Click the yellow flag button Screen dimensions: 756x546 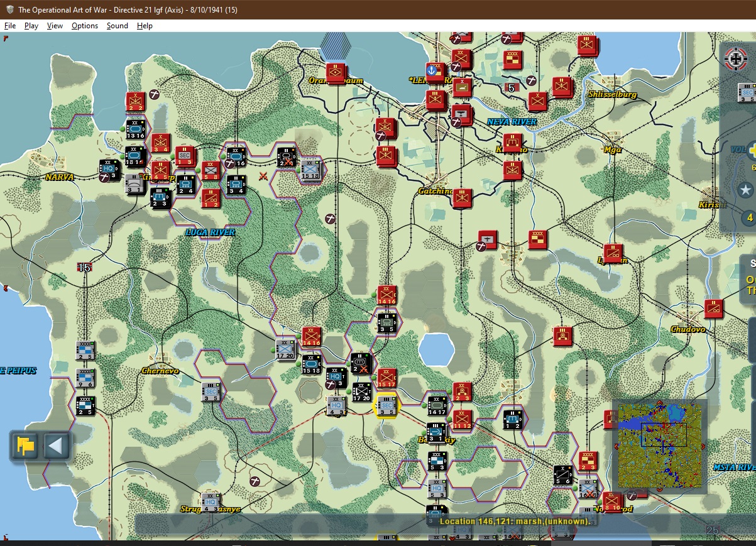coord(26,446)
